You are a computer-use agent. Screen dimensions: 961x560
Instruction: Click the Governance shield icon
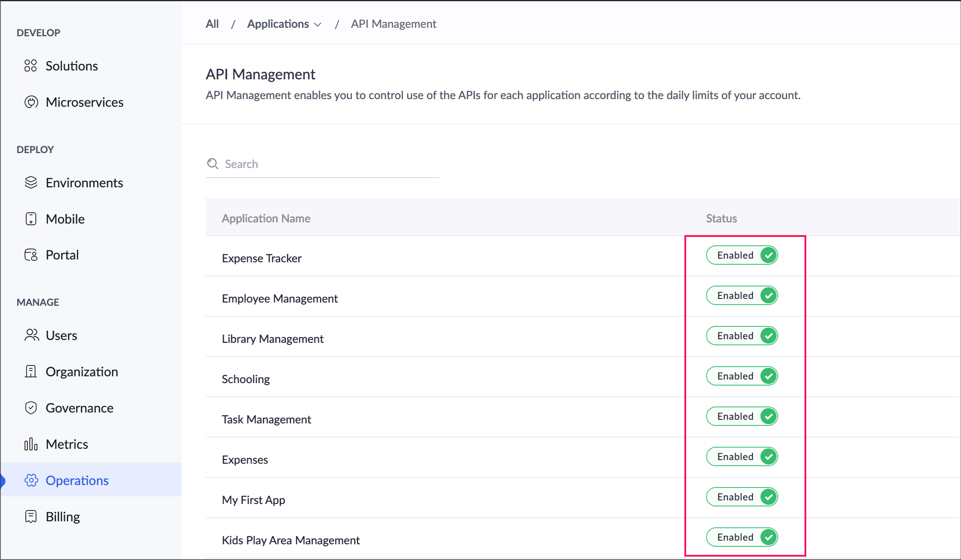click(31, 408)
